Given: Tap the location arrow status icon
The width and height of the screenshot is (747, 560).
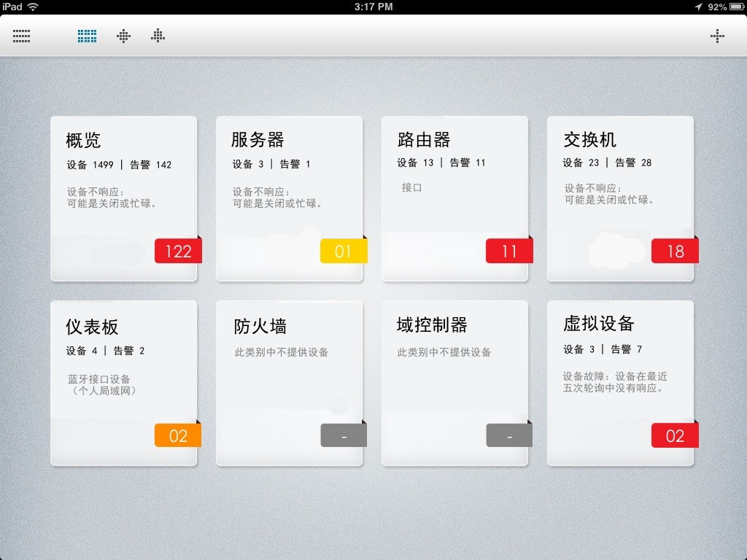Looking at the screenshot, I should pos(698,7).
